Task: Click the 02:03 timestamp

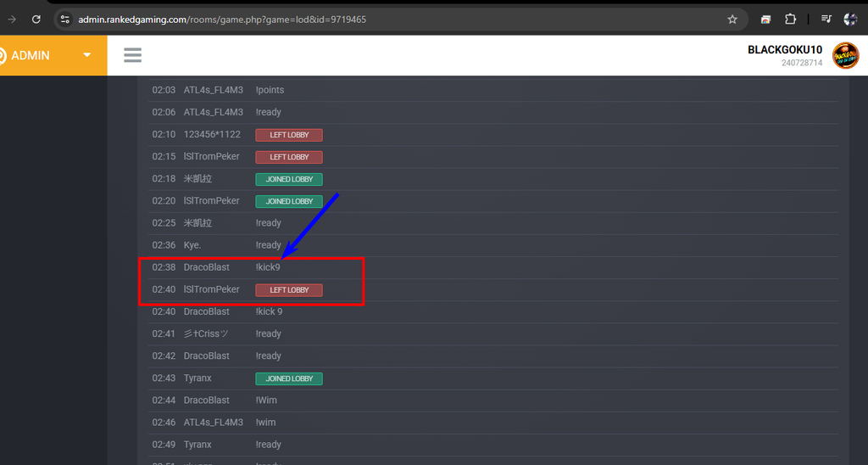Action: click(x=164, y=90)
